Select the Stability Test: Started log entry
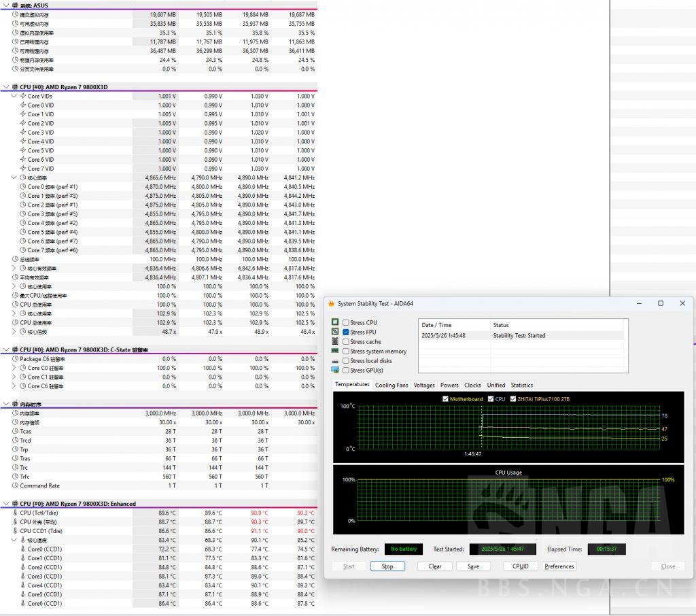Image resolution: width=696 pixels, height=616 pixels. coord(519,335)
